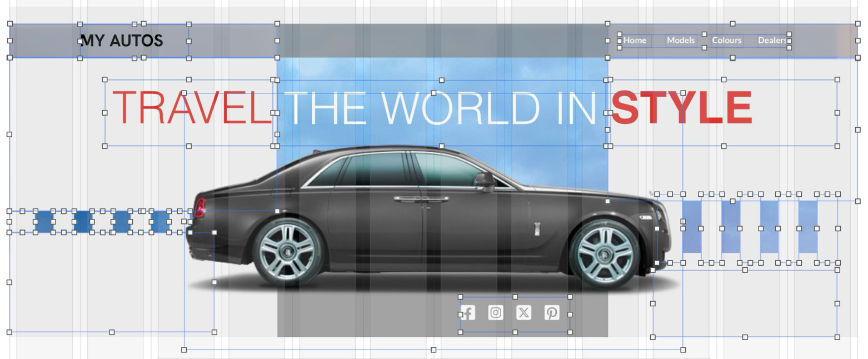Image resolution: width=868 pixels, height=359 pixels.
Task: Click the last tall blue rectangle on right
Action: click(808, 227)
